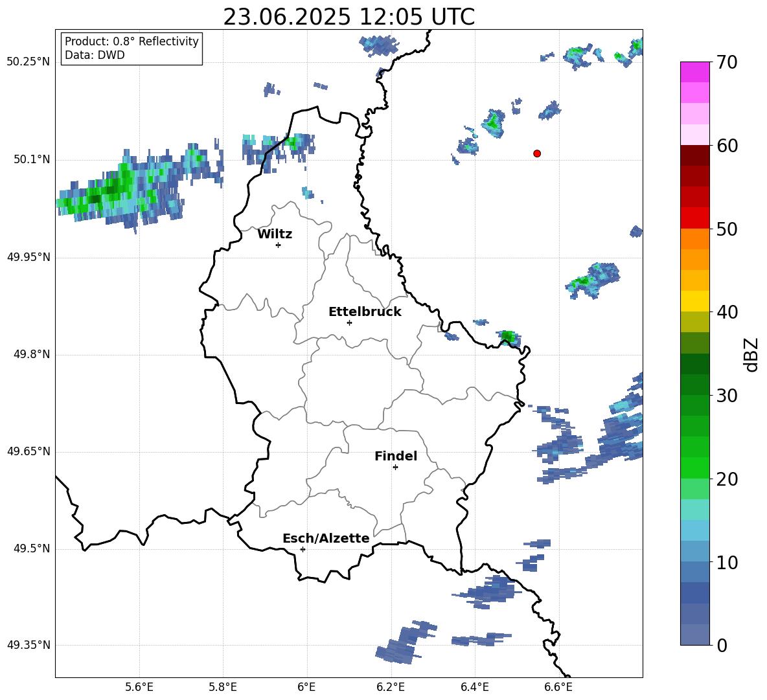The width and height of the screenshot is (767, 700).
Task: Click the red dot radar marker
Action: pyautogui.click(x=537, y=153)
